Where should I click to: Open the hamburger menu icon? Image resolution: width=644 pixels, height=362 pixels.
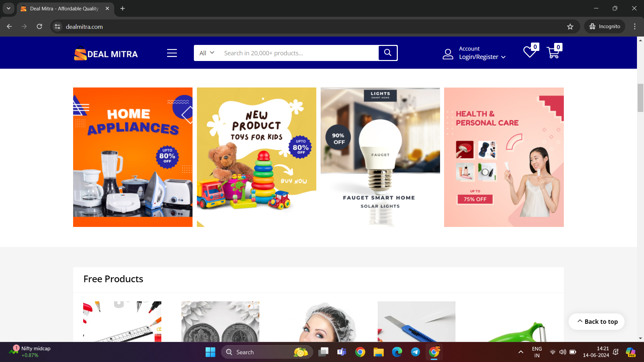(x=172, y=53)
